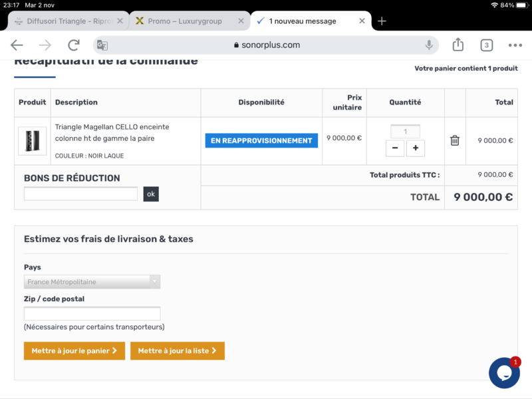Increase quantity with the plus button
The height and width of the screenshot is (399, 532).
click(416, 148)
